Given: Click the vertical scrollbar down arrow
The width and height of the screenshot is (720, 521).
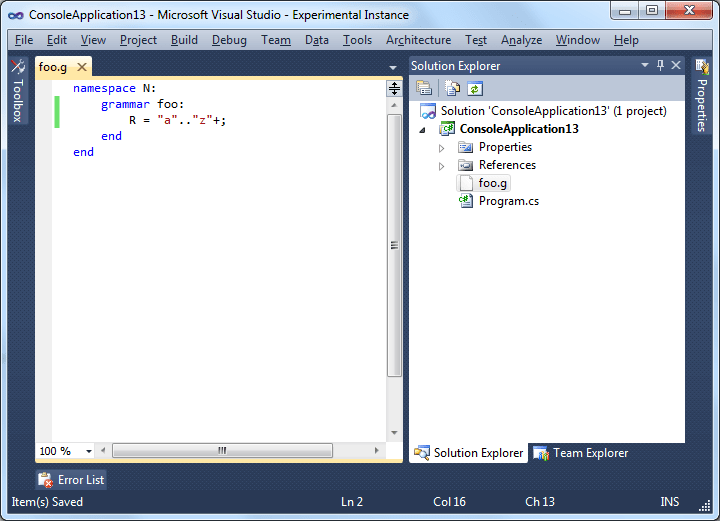Looking at the screenshot, I should [394, 432].
